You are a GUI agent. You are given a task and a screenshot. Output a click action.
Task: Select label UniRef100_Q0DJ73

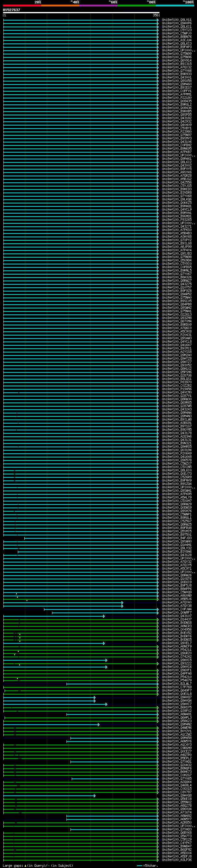177,474
